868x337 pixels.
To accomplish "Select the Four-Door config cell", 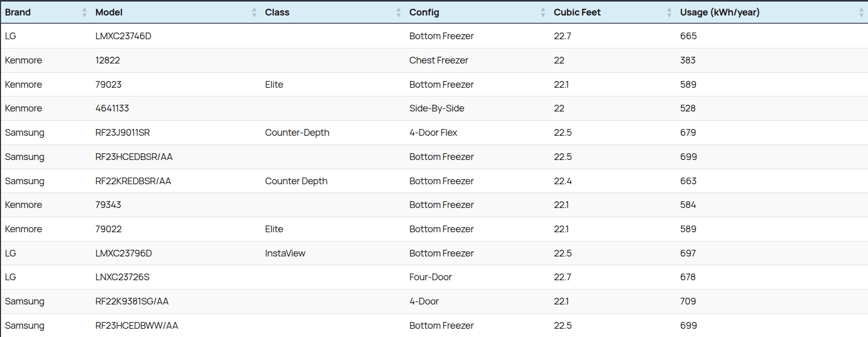I will (x=430, y=277).
